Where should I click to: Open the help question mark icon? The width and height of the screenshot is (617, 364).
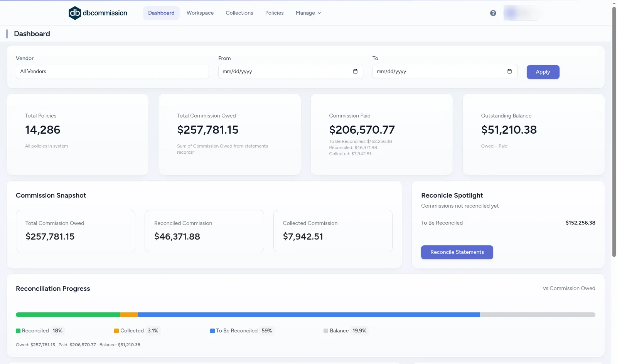click(493, 13)
